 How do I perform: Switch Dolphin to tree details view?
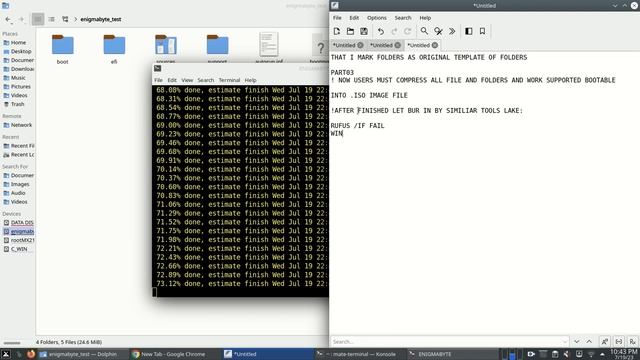pyautogui.click(x=65, y=19)
